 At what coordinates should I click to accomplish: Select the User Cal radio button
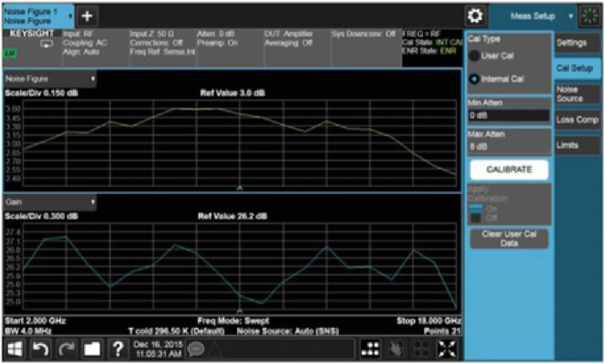click(474, 56)
